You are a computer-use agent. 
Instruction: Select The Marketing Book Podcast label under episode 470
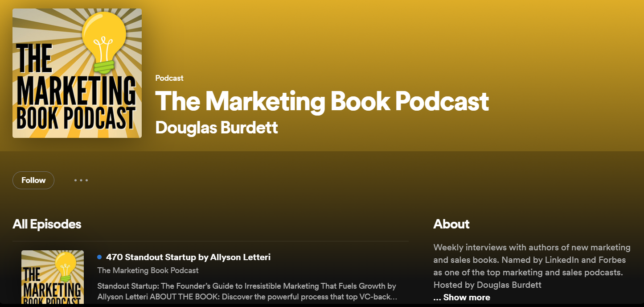coord(148,270)
